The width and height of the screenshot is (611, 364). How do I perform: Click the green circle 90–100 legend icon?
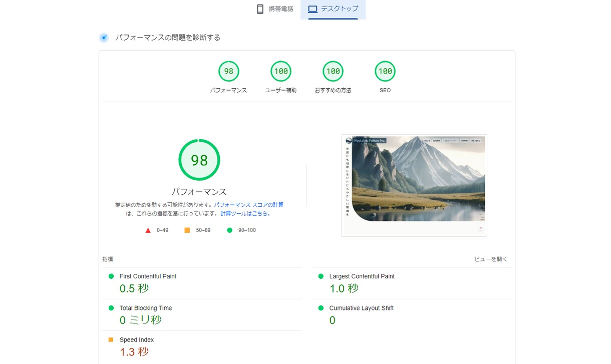(x=230, y=230)
